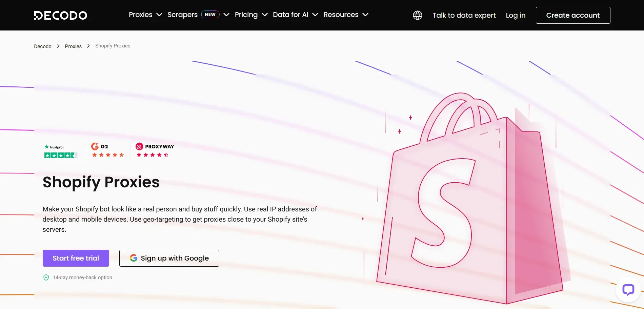
Task: Go to Proxies breadcrumb link
Action: pyautogui.click(x=73, y=46)
